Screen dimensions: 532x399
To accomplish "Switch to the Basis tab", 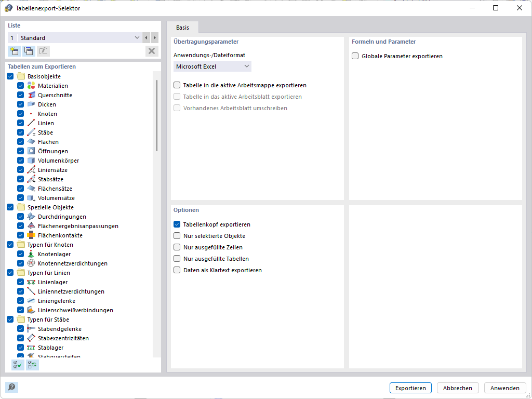I will coord(183,28).
